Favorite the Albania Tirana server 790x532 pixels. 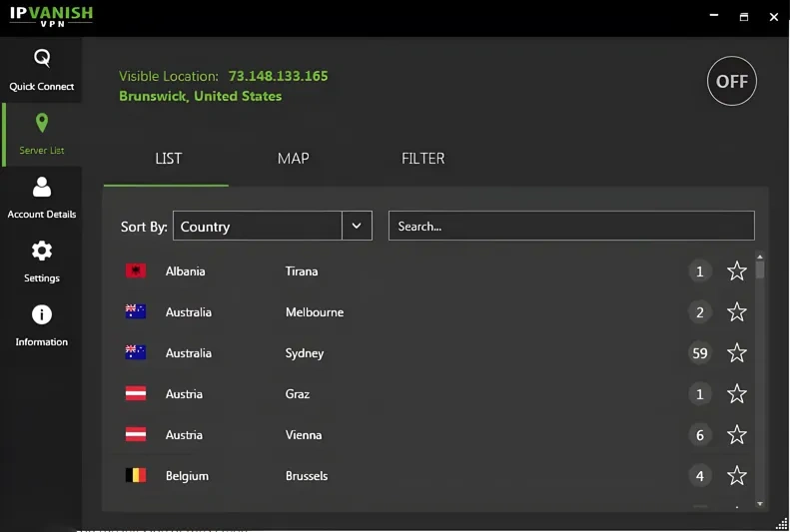point(737,271)
